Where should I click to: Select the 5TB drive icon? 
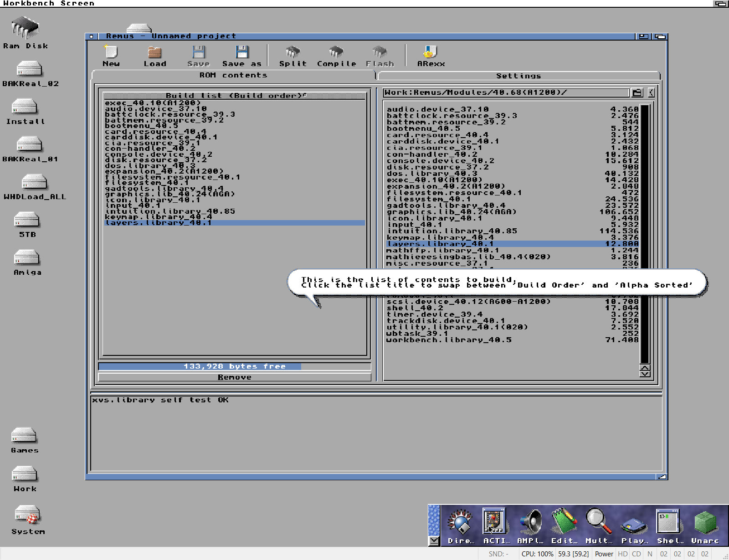[27, 225]
